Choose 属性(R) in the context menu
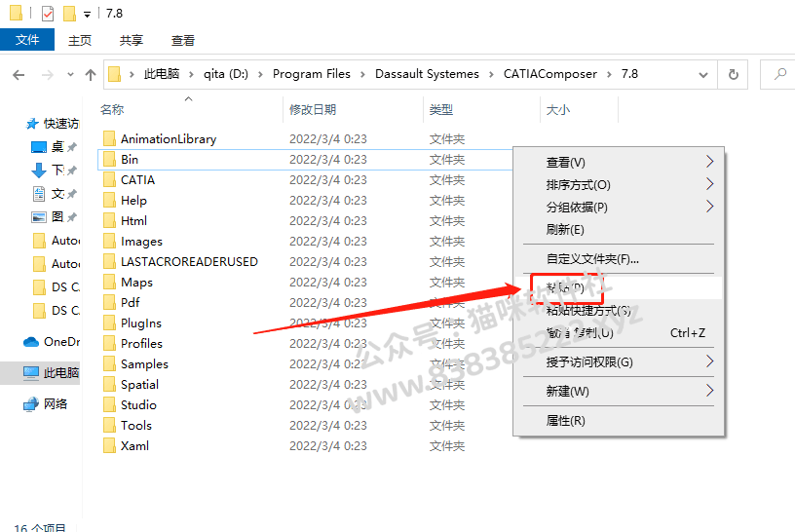This screenshot has width=795, height=532. click(619, 420)
